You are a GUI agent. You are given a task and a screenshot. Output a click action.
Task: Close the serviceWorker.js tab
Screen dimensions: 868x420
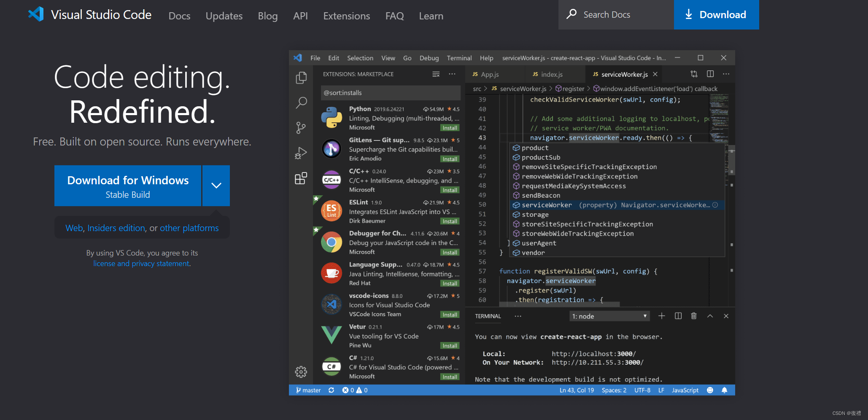655,74
